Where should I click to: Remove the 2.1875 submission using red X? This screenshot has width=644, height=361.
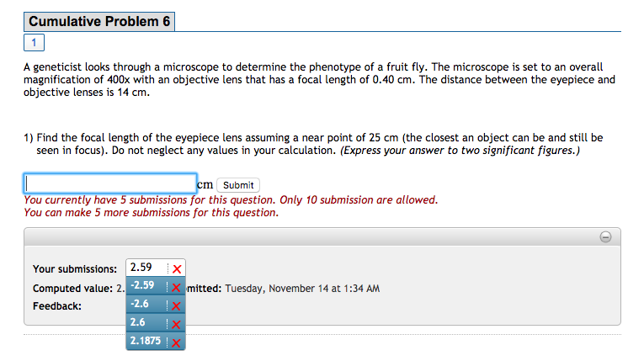click(x=177, y=342)
